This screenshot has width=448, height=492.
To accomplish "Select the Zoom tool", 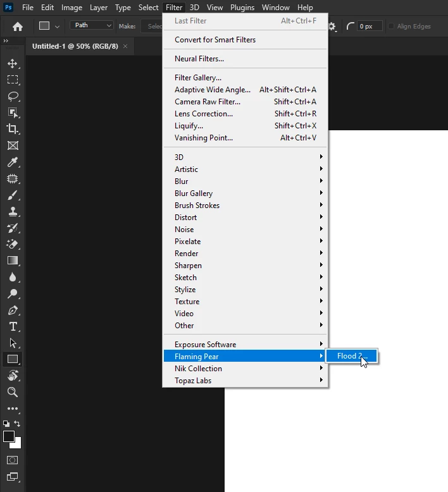I will pyautogui.click(x=13, y=392).
